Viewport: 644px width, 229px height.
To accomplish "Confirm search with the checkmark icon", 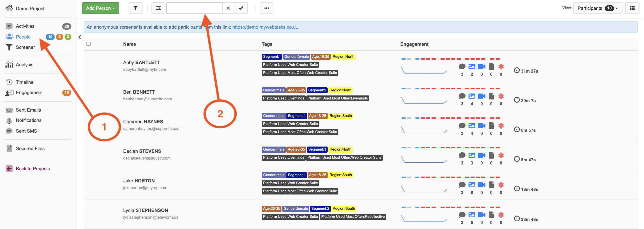I will click(x=241, y=8).
